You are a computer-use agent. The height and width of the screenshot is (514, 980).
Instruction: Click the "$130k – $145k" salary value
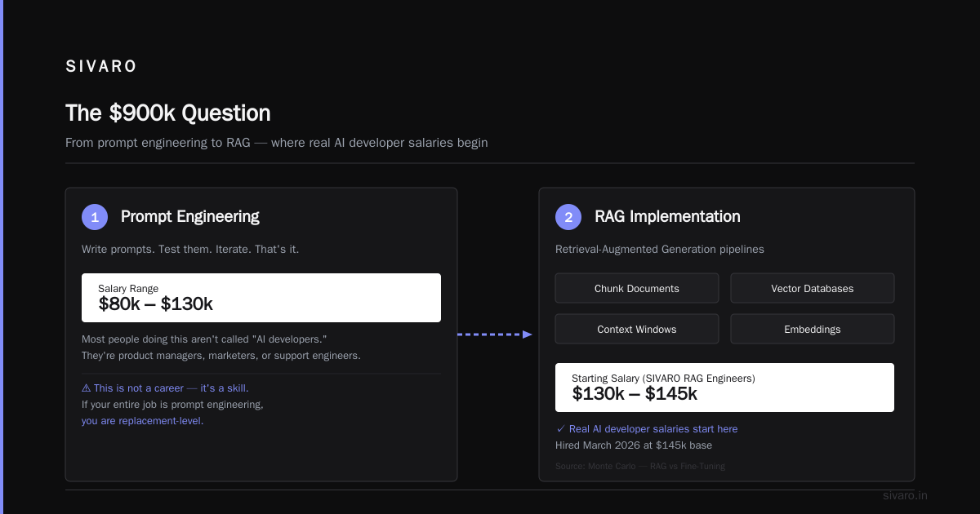[x=635, y=394]
